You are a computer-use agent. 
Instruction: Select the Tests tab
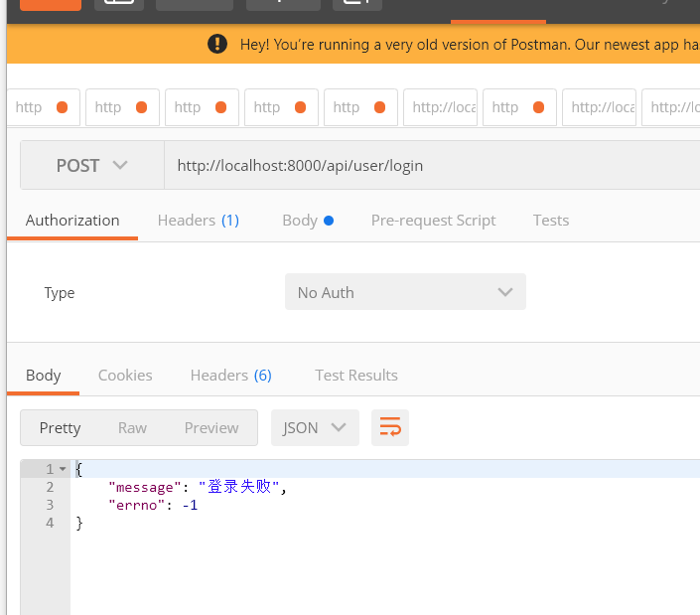551,221
